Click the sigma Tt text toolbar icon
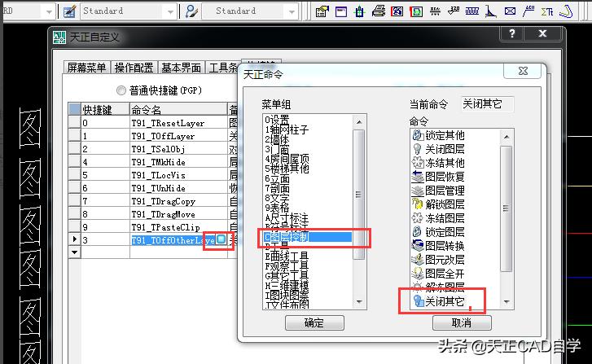592x364 pixels. [x=547, y=11]
